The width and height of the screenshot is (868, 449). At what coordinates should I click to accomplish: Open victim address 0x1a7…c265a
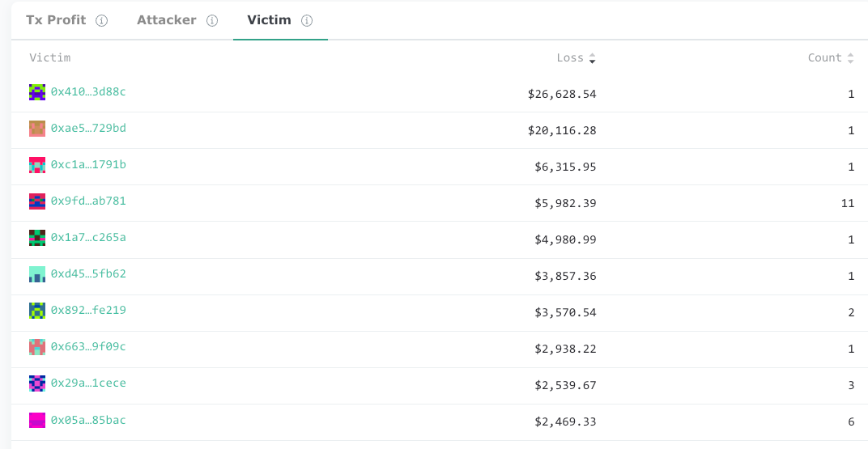[88, 238]
